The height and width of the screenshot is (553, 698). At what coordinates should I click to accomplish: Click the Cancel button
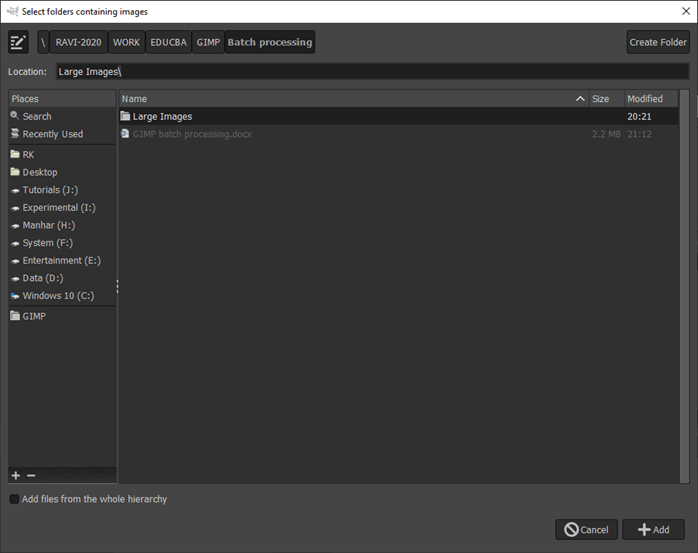pos(586,529)
